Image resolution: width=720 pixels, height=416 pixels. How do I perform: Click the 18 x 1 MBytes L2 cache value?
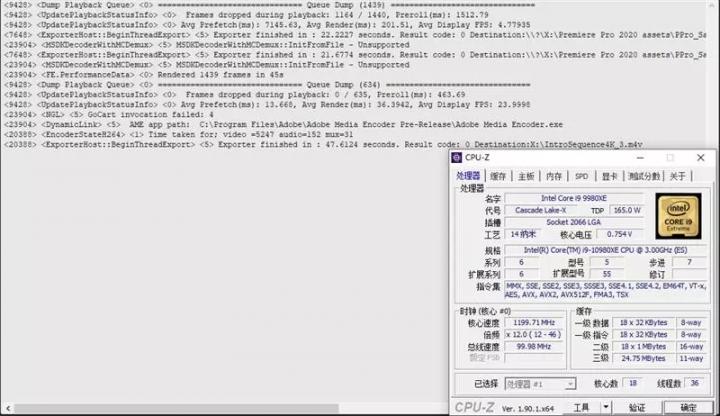[x=643, y=347]
